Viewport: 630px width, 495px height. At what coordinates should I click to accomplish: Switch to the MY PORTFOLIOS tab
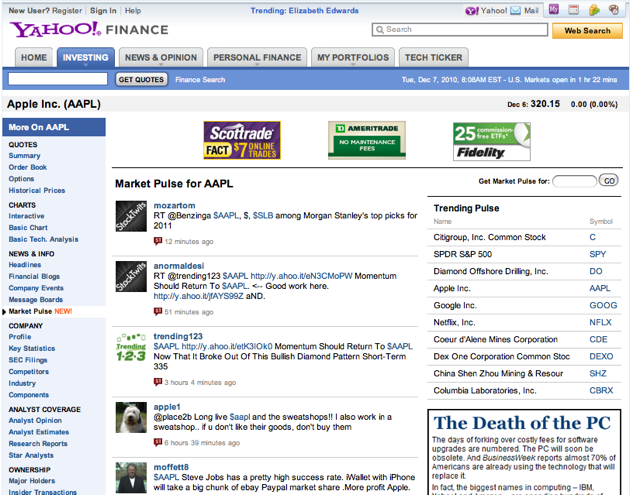(x=353, y=57)
